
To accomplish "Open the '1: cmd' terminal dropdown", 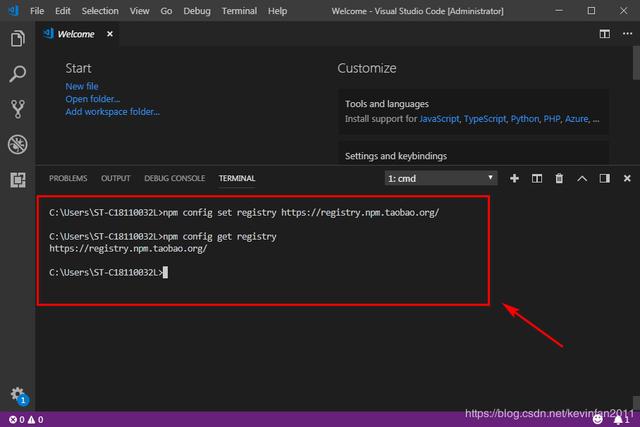I will pyautogui.click(x=441, y=178).
